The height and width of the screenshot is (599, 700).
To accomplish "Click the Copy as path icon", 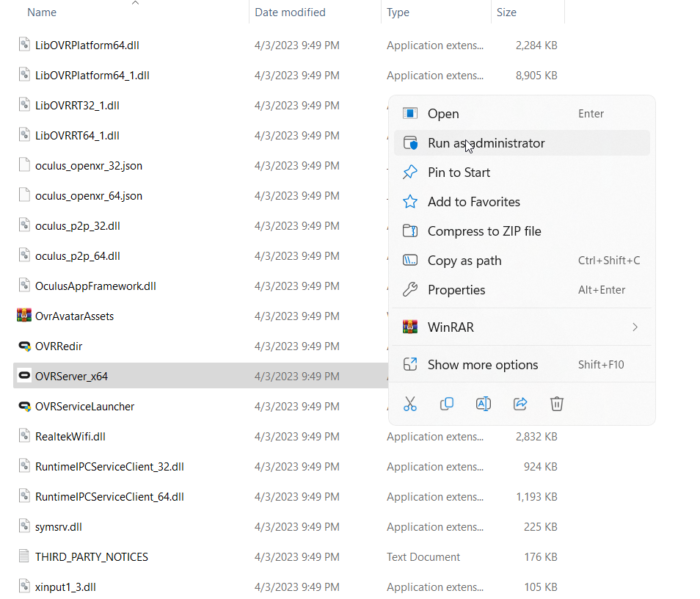I will tap(410, 260).
